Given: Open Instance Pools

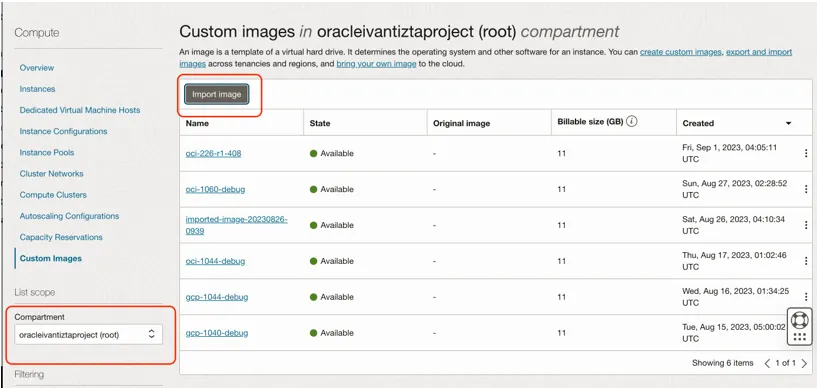Looking at the screenshot, I should pos(46,153).
